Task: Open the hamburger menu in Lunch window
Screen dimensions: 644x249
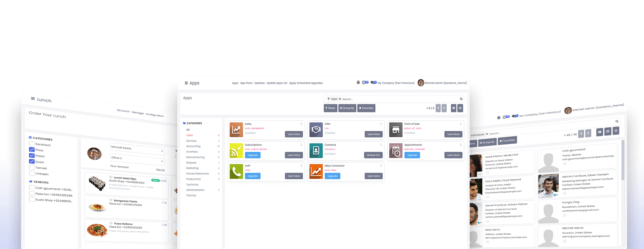Action: pos(33,98)
